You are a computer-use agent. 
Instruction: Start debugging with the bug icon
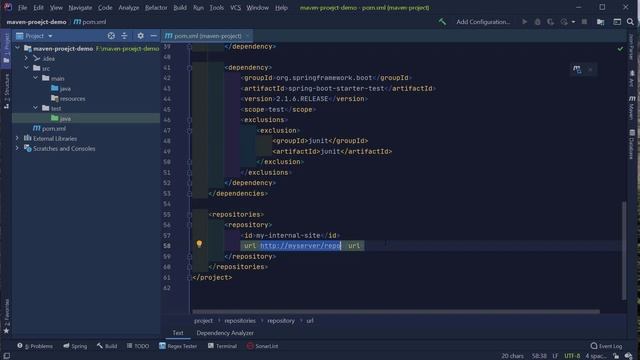click(538, 22)
